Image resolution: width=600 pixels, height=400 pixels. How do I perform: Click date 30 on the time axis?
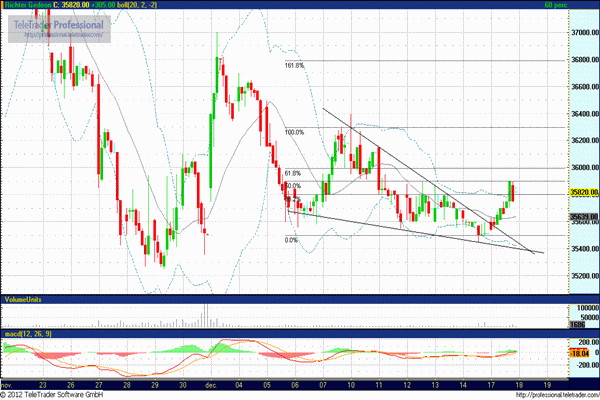[x=183, y=385]
